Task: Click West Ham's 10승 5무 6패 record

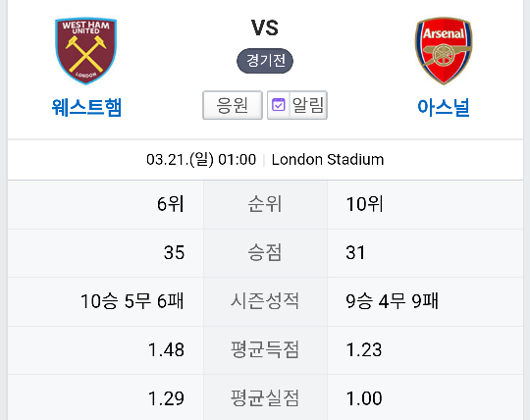Action: (x=132, y=301)
